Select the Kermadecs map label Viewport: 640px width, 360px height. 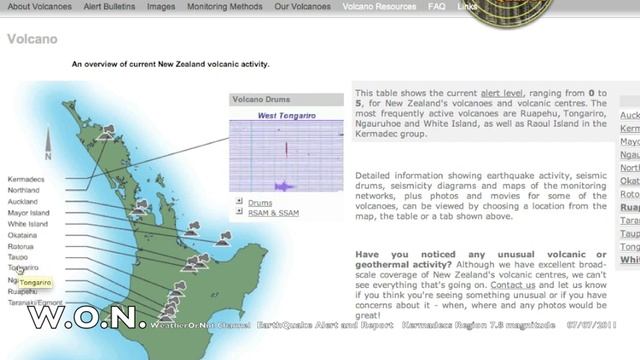pyautogui.click(x=26, y=179)
